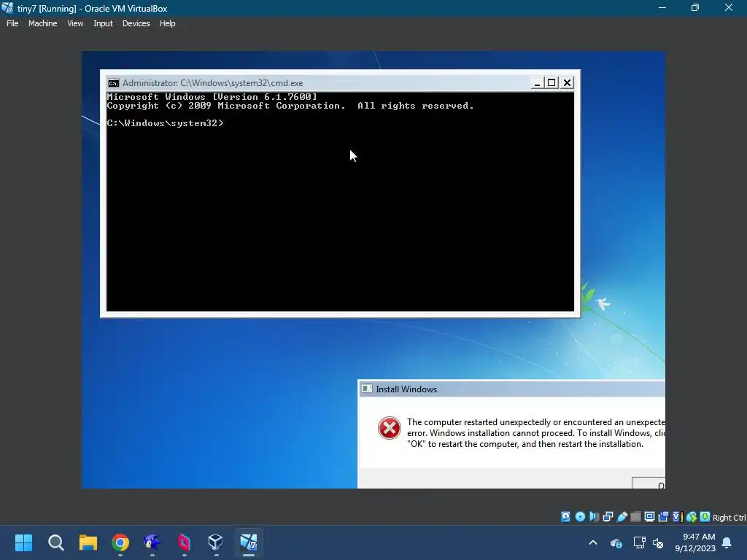
Task: Open VirtualBox Manager cube icon on taskbar
Action: pos(216,542)
